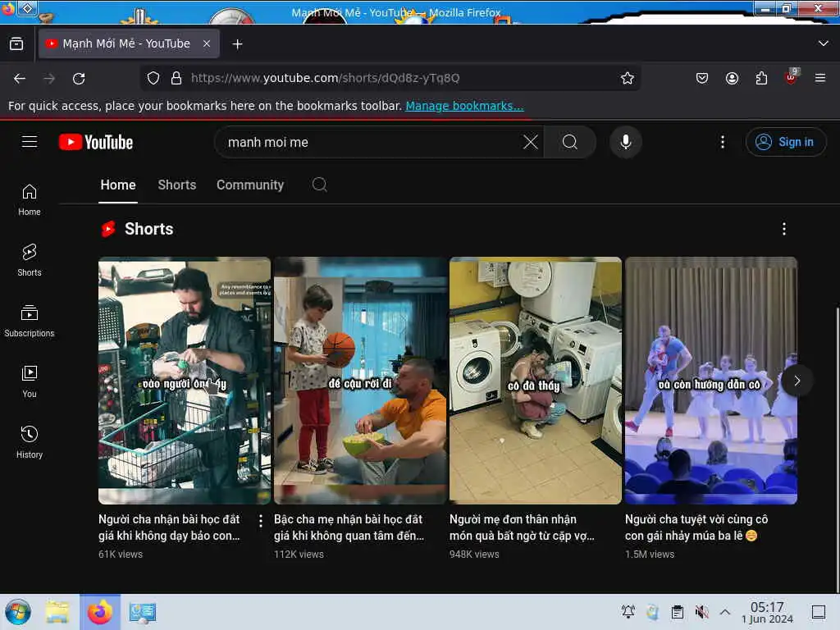Open YouTube settings three-dot menu
This screenshot has width=840, height=630.
722,142
